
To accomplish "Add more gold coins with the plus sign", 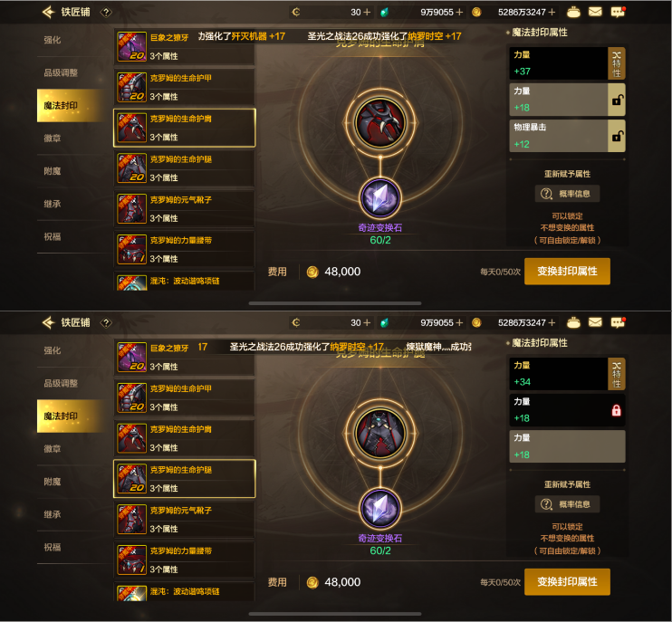I will [x=552, y=13].
